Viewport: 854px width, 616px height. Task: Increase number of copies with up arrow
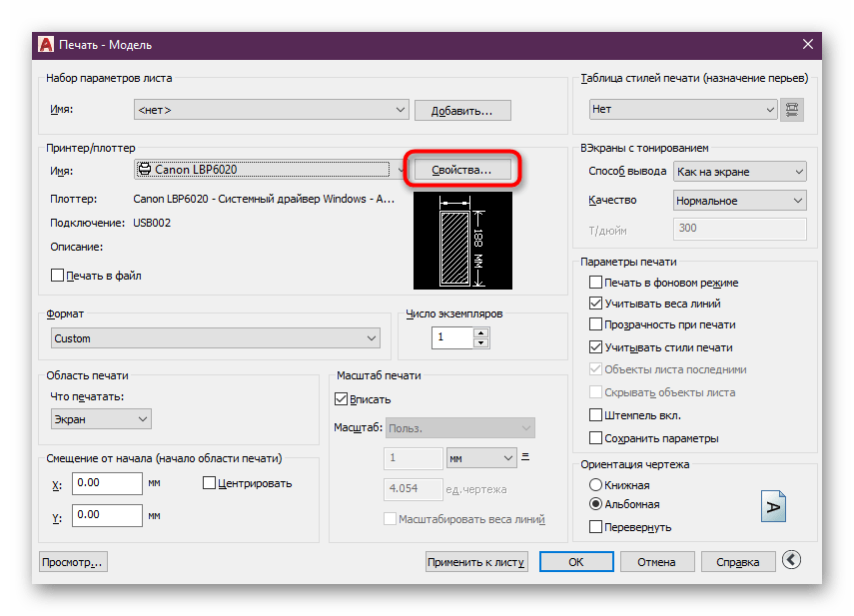tap(481, 332)
